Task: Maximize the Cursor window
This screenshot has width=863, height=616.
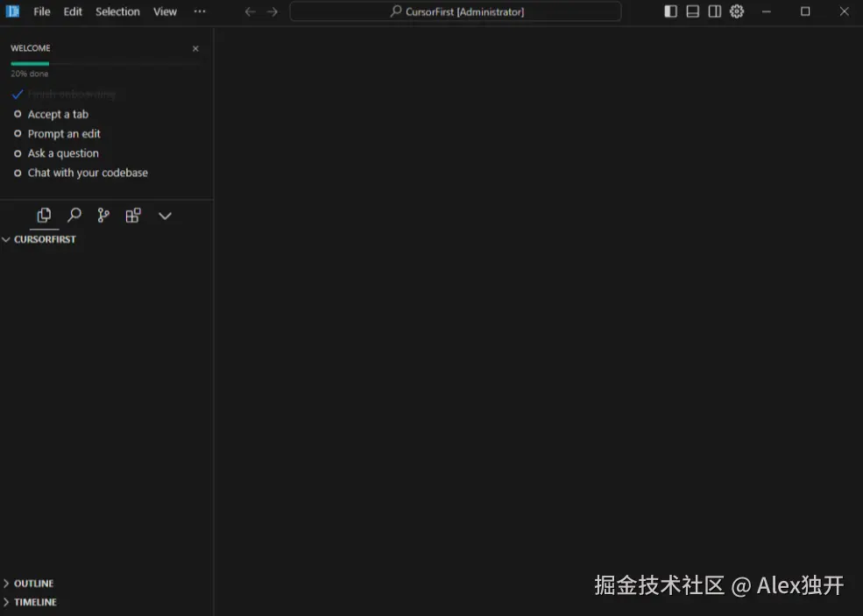Action: (805, 11)
